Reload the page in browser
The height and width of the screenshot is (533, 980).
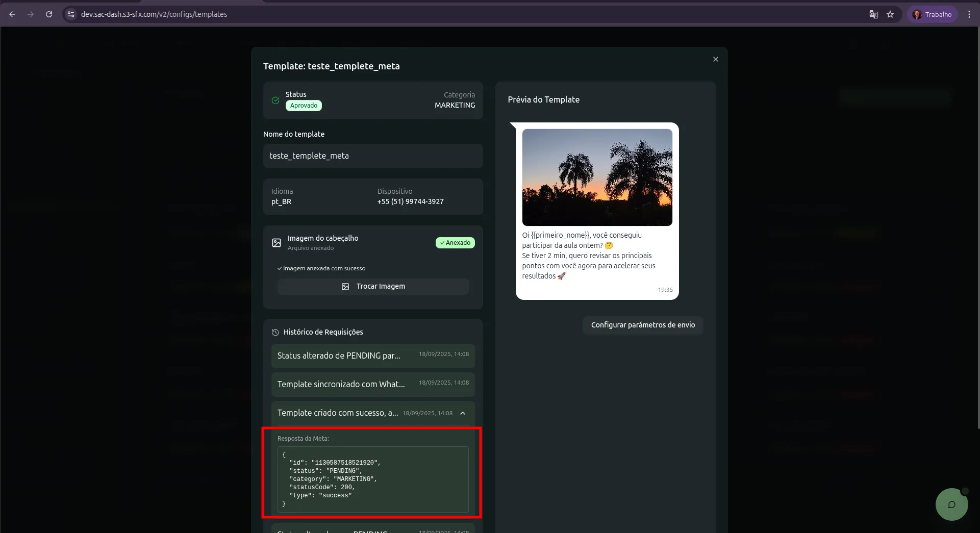49,14
